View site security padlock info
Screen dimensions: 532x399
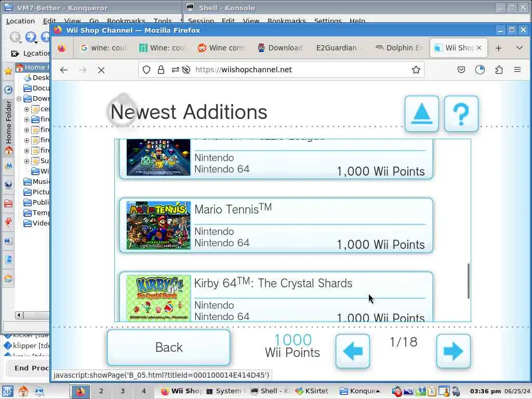pyautogui.click(x=161, y=70)
